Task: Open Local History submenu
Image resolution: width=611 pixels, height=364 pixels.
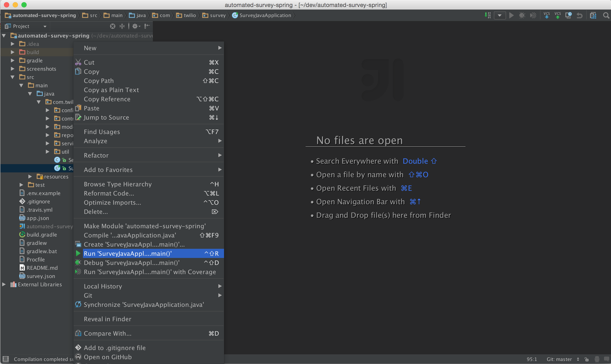Action: (149, 286)
